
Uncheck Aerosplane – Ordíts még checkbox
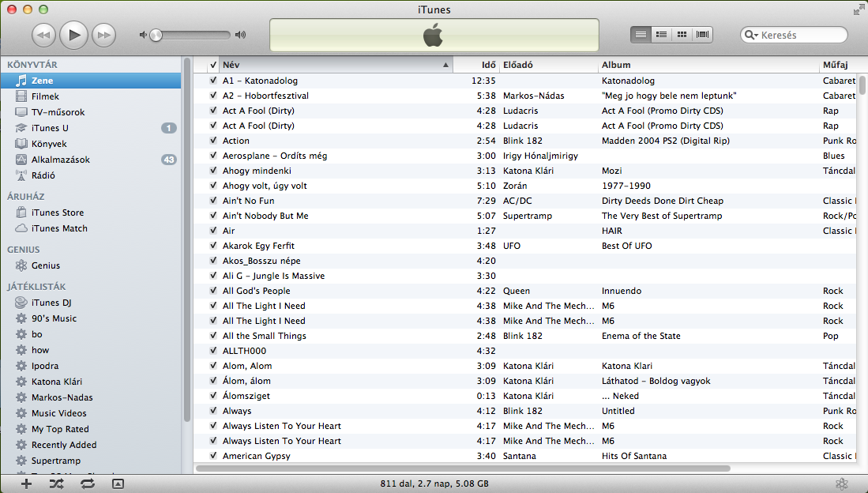tap(213, 156)
